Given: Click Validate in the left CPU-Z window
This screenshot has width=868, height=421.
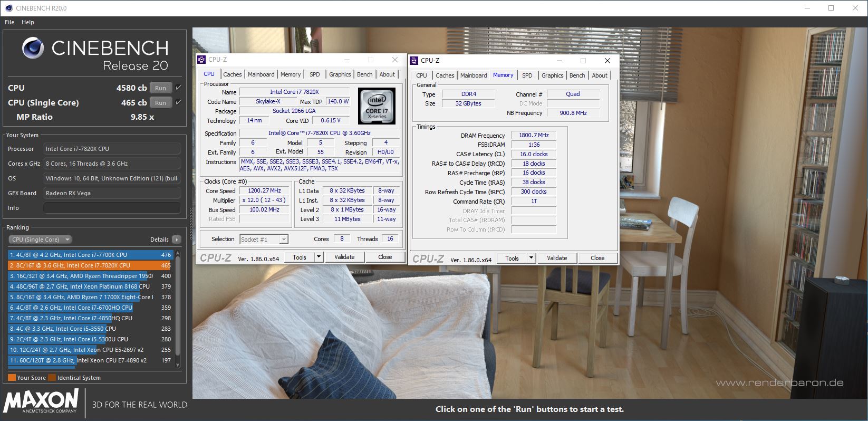Looking at the screenshot, I should (x=344, y=257).
